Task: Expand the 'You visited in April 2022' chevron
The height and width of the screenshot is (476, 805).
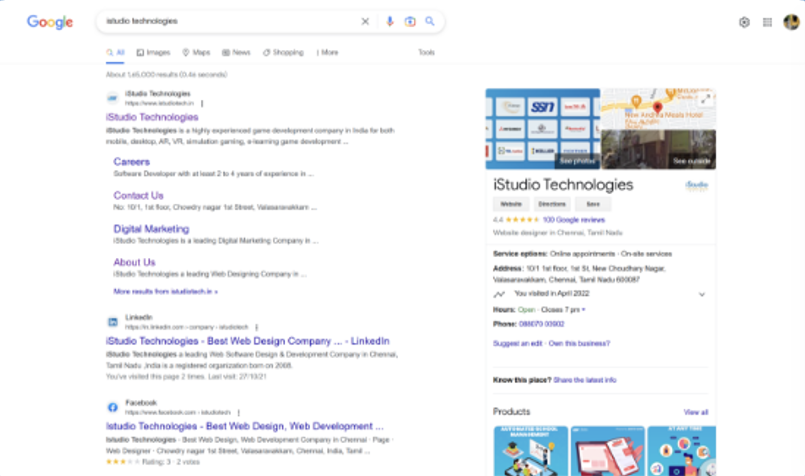Action: click(x=702, y=294)
